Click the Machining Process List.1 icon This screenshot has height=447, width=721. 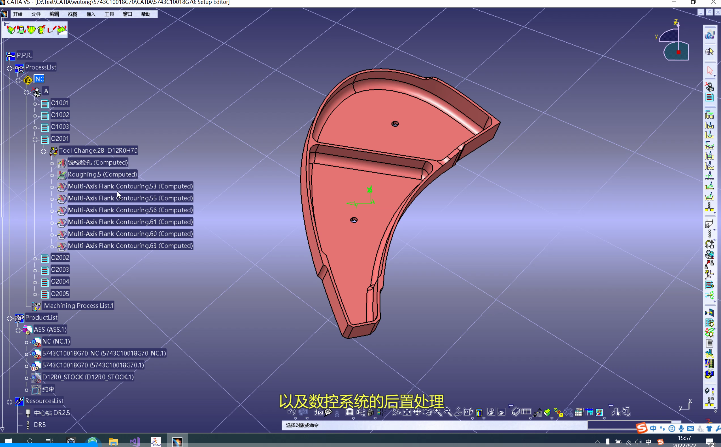[37, 305]
